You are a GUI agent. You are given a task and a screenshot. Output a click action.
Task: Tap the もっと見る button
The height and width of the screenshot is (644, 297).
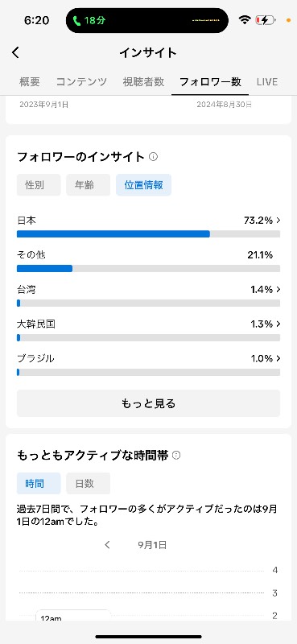[x=148, y=403]
